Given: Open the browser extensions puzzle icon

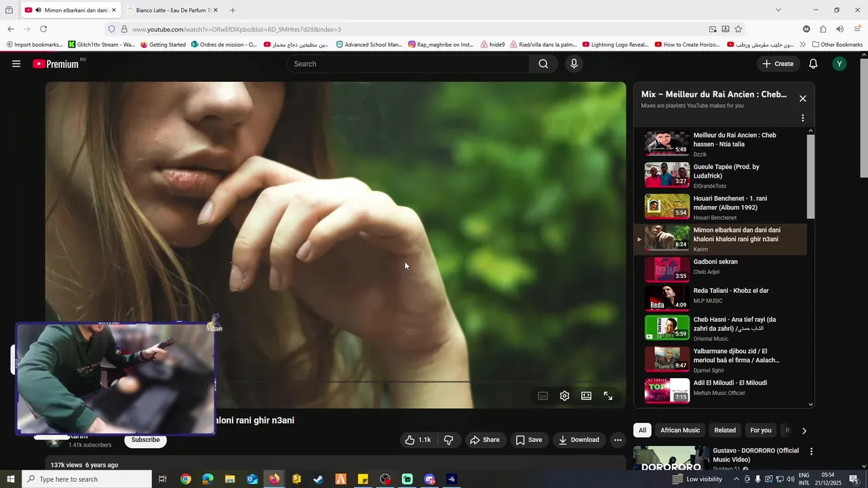Looking at the screenshot, I should pos(823,29).
